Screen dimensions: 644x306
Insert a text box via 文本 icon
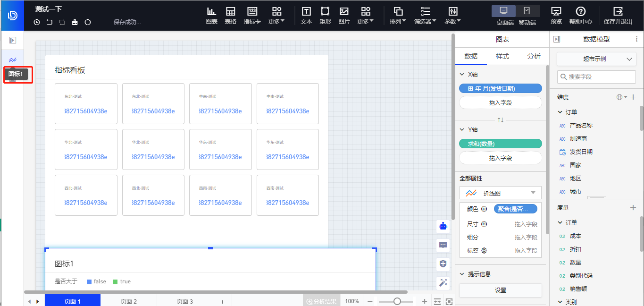[306, 12]
